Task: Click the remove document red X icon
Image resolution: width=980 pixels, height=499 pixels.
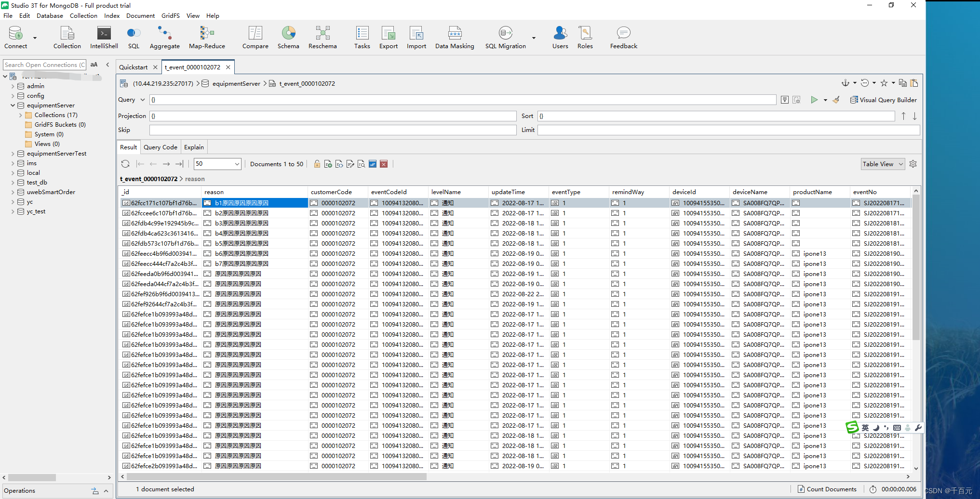Action: 384,164
